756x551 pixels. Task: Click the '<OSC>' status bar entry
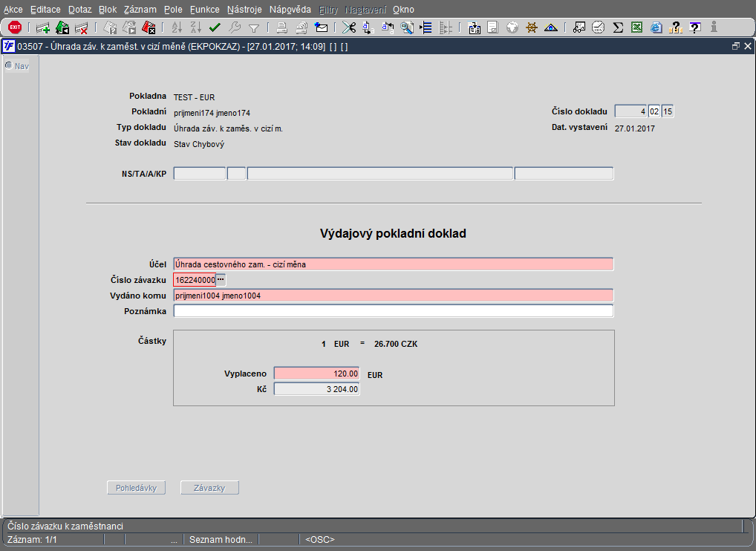(319, 539)
